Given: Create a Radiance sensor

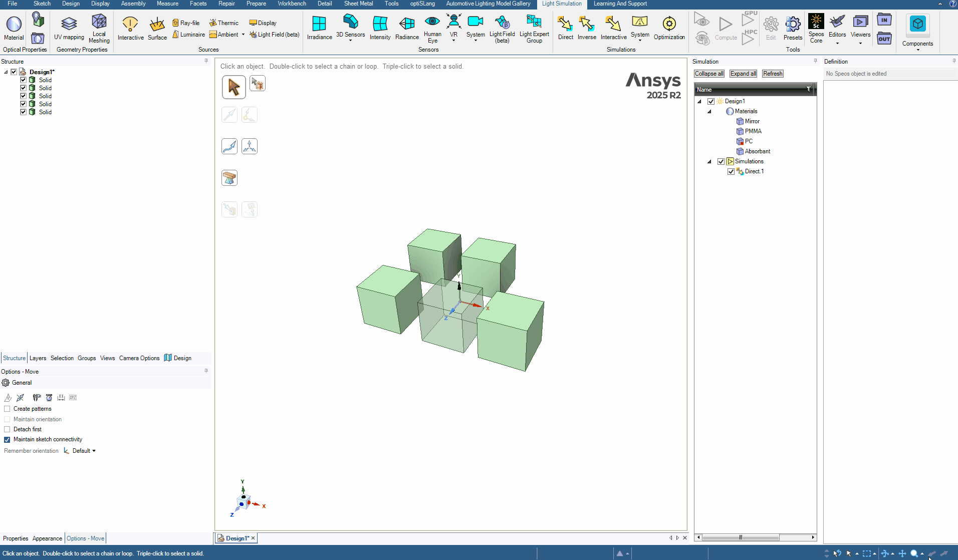Looking at the screenshot, I should pos(407,28).
